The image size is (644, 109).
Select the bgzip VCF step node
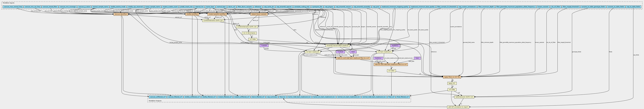(452, 83)
